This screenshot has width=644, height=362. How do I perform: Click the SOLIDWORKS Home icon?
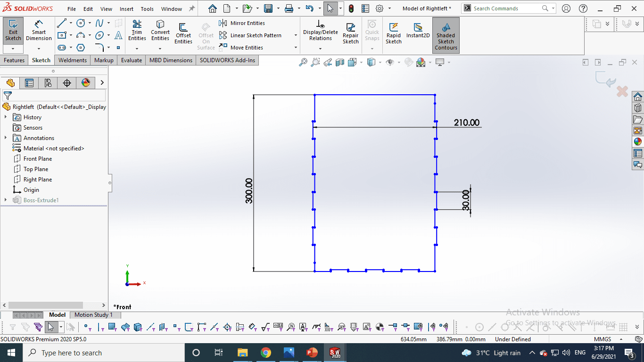coord(213,8)
